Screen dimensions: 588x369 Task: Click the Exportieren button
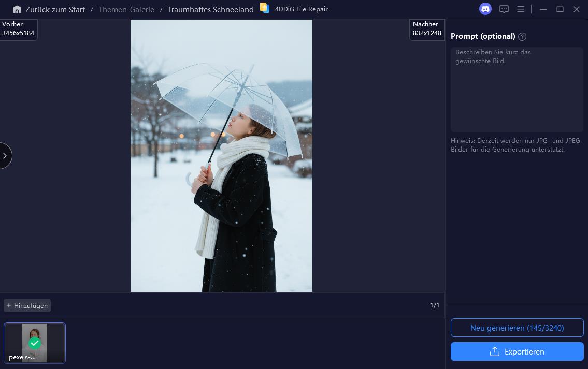tap(517, 351)
